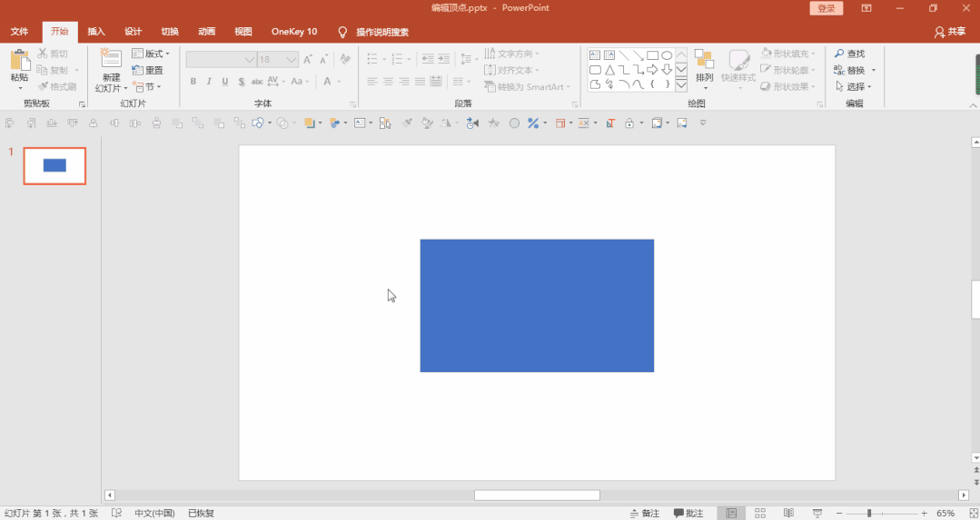Select the freeform scribble shape

pyautogui.click(x=609, y=84)
